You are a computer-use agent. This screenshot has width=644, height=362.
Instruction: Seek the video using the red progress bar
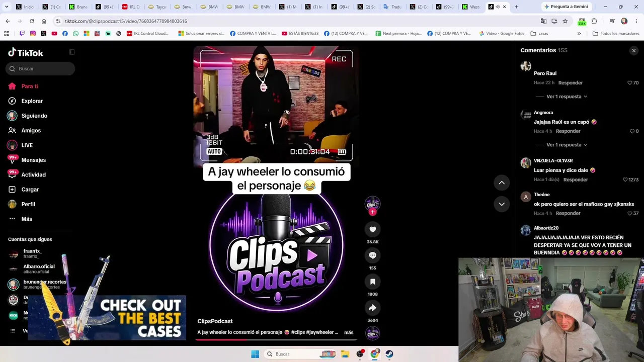click(x=276, y=339)
